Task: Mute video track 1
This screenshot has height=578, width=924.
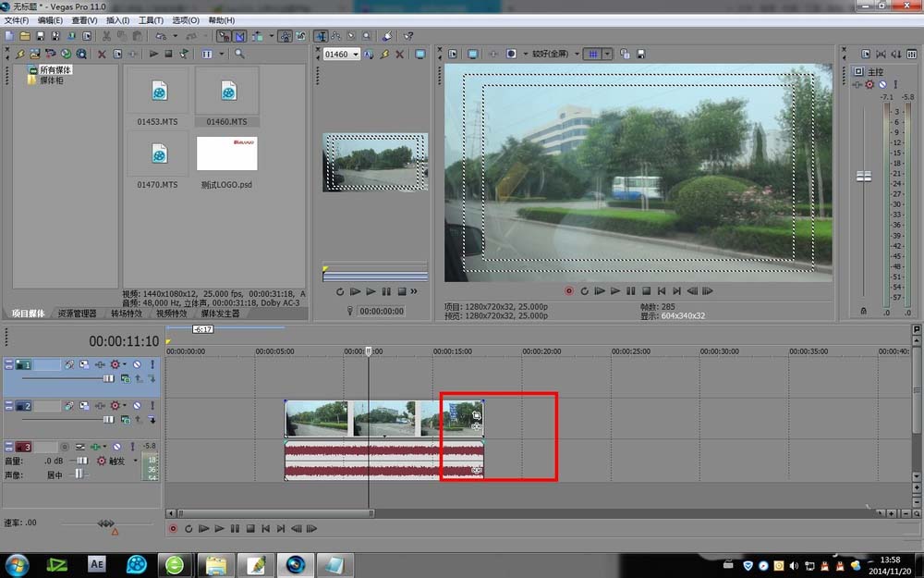Action: (137, 364)
